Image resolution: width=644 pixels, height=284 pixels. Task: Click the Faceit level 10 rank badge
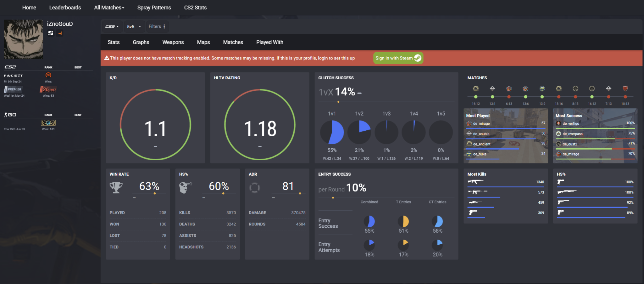click(48, 75)
